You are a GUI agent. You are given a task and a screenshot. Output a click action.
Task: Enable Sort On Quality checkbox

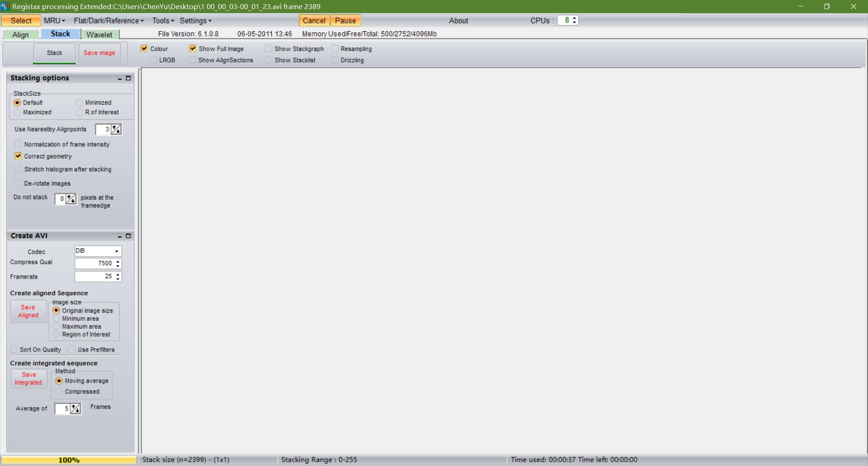tap(14, 349)
